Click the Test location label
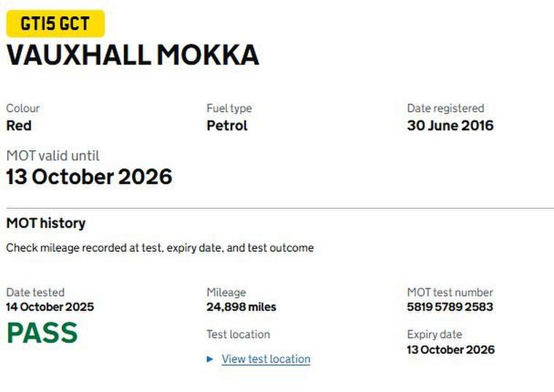554x392 pixels. point(238,334)
